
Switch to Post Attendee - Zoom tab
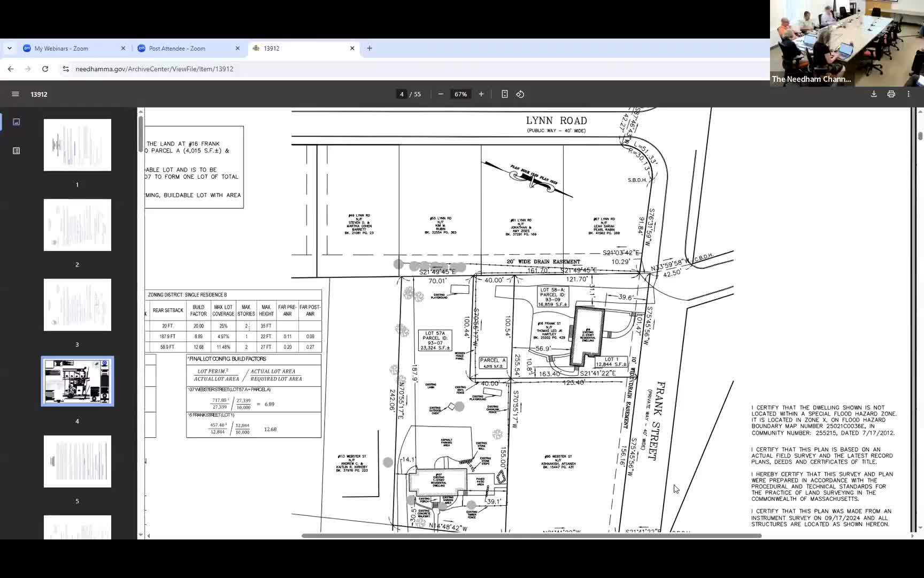click(189, 48)
